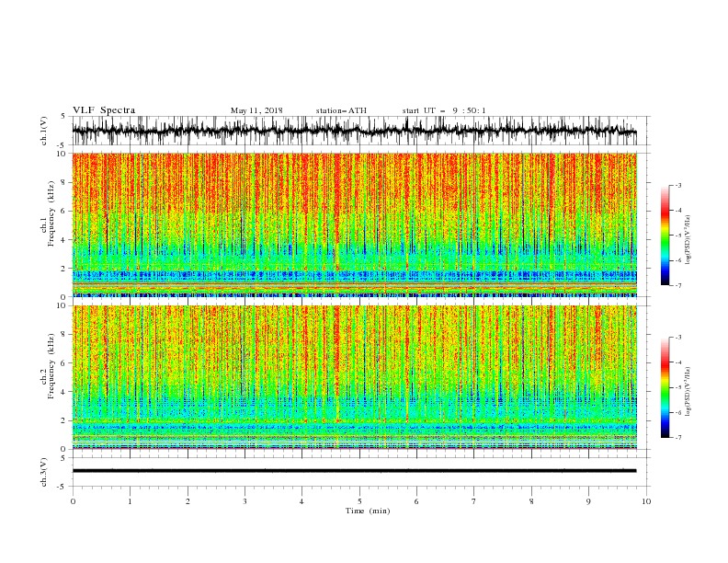Click the 'VLF Spectra' title text
This screenshot has width=728, height=563.
[104, 110]
